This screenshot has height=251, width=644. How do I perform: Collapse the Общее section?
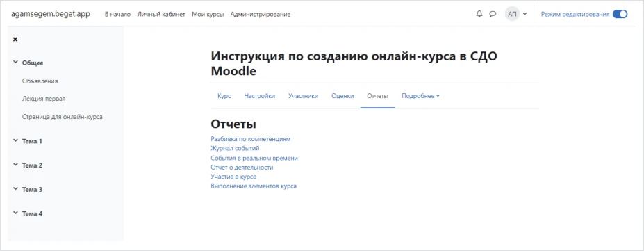pos(15,63)
